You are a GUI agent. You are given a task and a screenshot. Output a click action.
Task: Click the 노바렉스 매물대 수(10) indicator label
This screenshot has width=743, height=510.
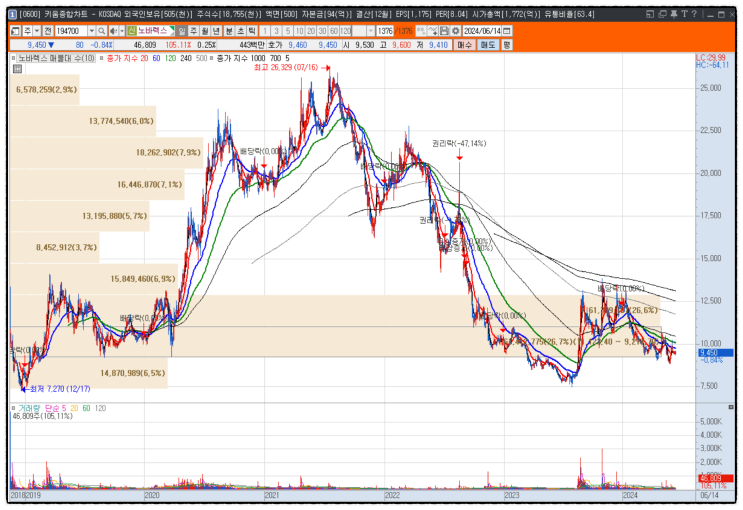point(56,58)
